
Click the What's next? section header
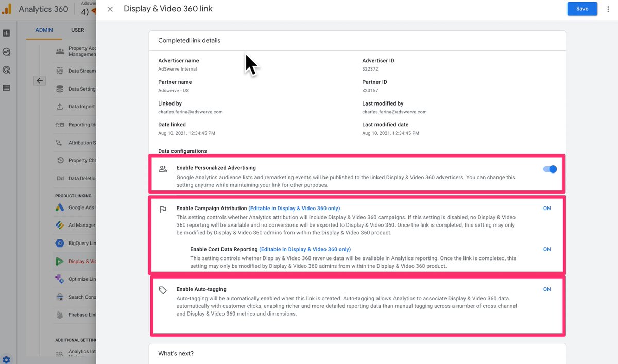pos(176,353)
